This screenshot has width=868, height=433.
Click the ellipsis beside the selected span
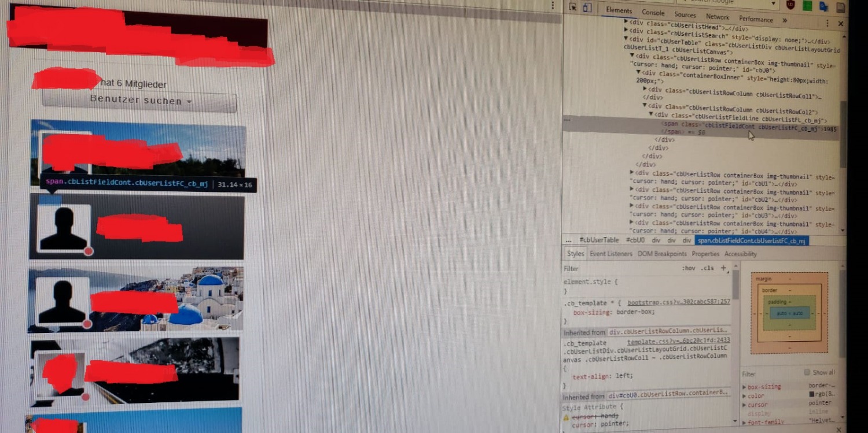tap(567, 120)
